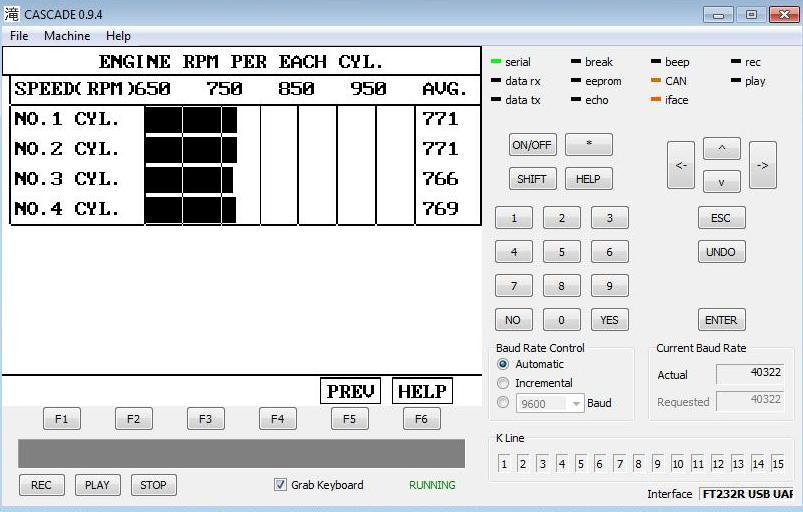Click K Line indicator box 1
Screen dimensions: 803x512
click(505, 464)
